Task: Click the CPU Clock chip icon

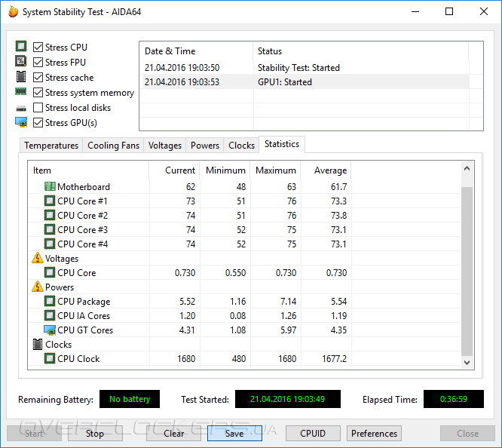Action: coord(50,358)
